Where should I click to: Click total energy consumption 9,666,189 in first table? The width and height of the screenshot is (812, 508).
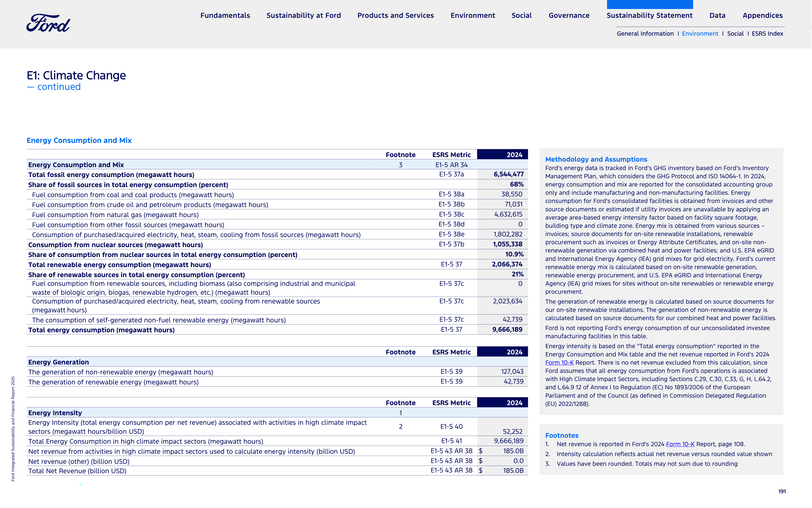pos(507,330)
